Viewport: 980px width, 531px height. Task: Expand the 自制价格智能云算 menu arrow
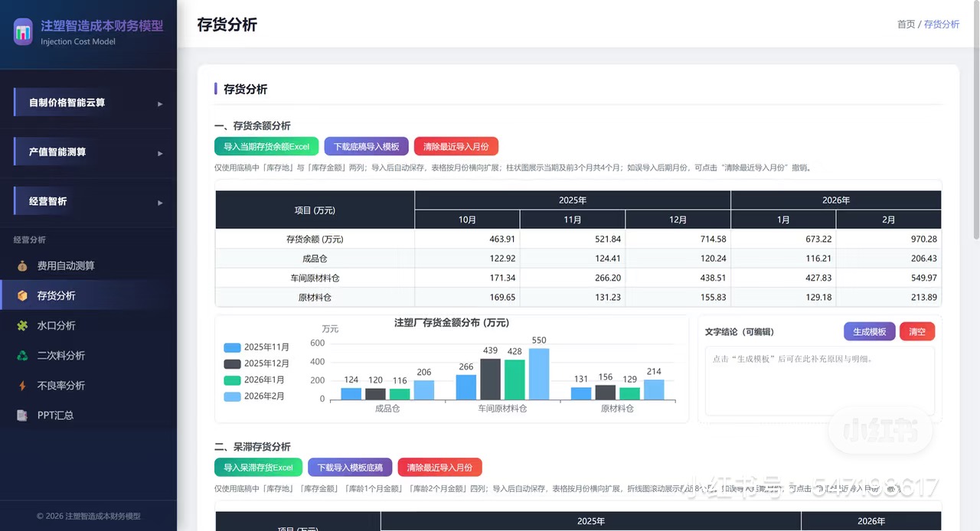[160, 103]
